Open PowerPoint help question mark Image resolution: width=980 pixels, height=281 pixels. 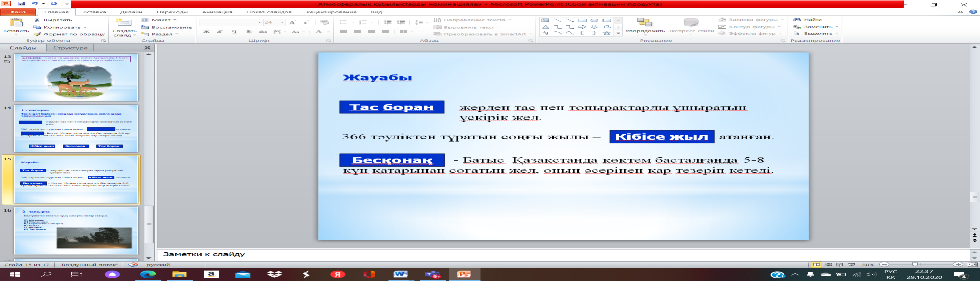tap(973, 12)
